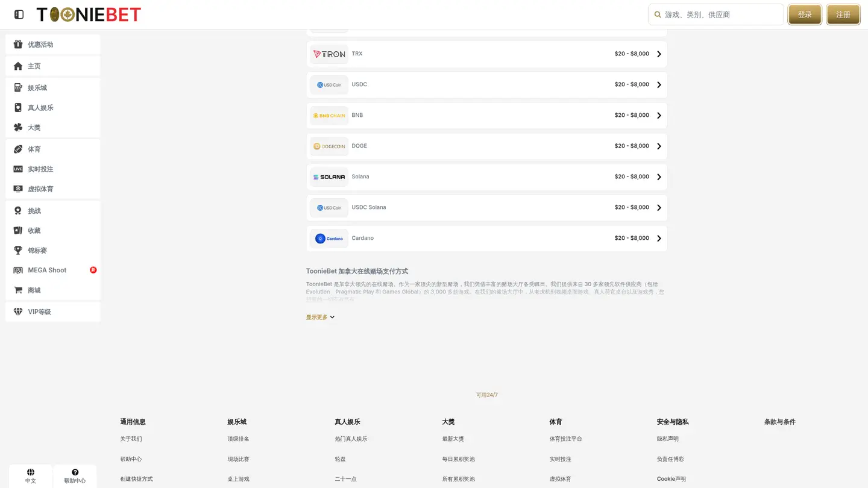Expand the Solana row chevron
Image resolution: width=868 pixels, height=488 pixels.
[x=659, y=177]
